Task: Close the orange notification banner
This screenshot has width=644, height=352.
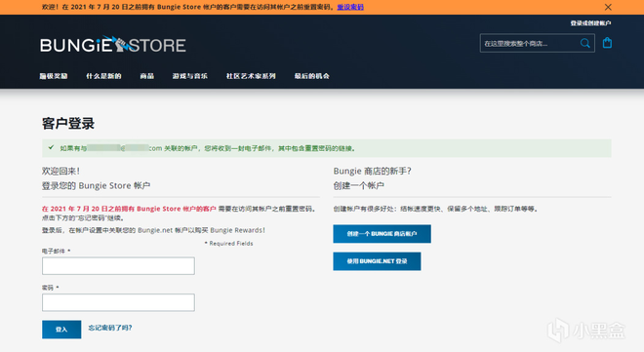Action: pyautogui.click(x=608, y=7)
